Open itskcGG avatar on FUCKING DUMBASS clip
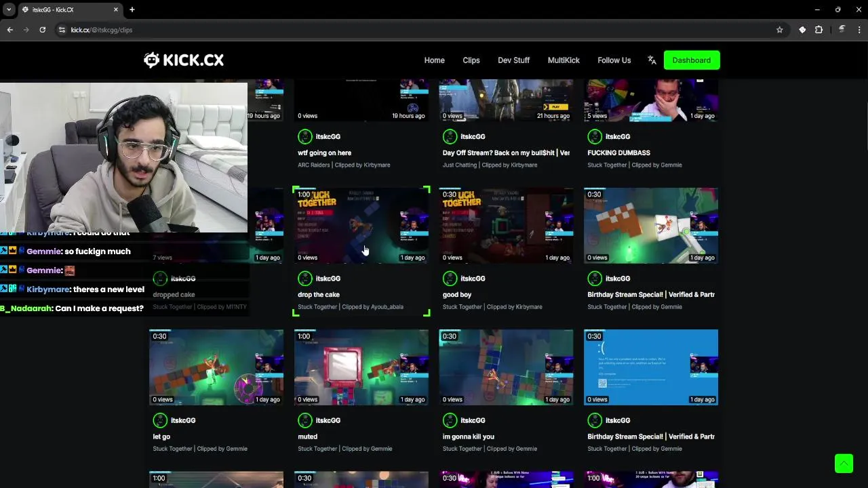This screenshot has width=868, height=488. click(x=595, y=137)
